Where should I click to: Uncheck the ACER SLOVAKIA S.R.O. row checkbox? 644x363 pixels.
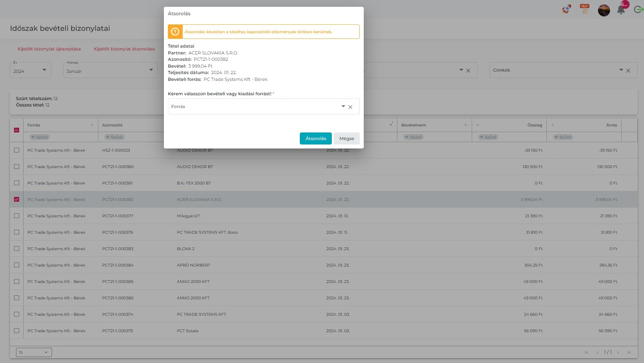(16, 199)
